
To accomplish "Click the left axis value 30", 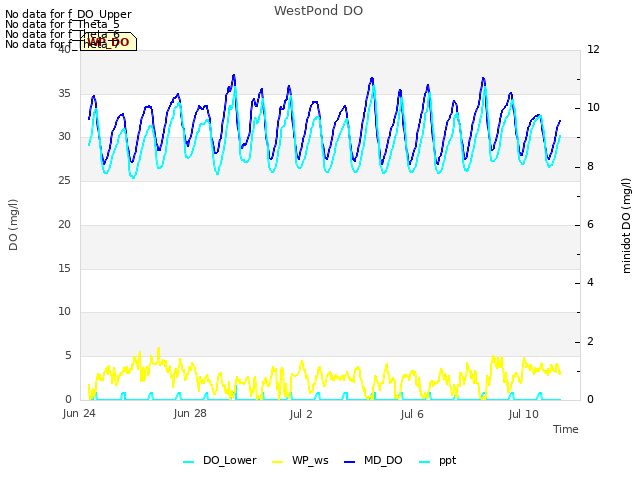I will [64, 137].
